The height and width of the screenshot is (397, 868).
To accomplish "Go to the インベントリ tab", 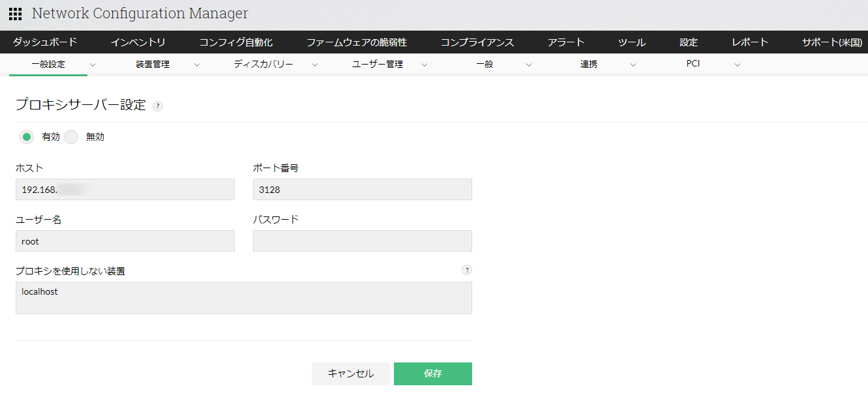I will [x=138, y=42].
